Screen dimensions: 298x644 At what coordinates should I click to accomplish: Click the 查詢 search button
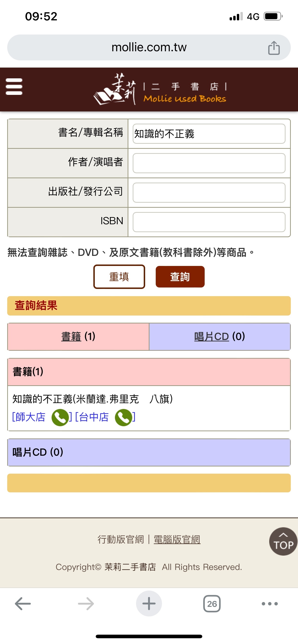[x=180, y=277]
